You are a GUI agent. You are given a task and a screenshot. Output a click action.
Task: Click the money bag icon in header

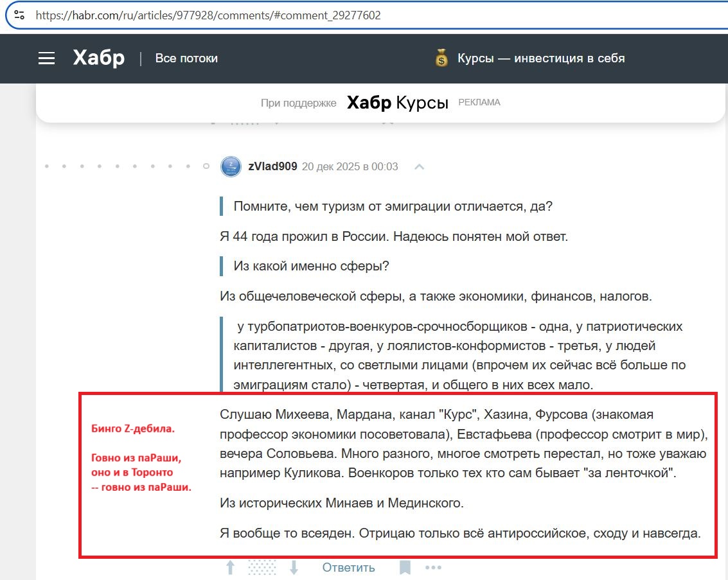[441, 59]
